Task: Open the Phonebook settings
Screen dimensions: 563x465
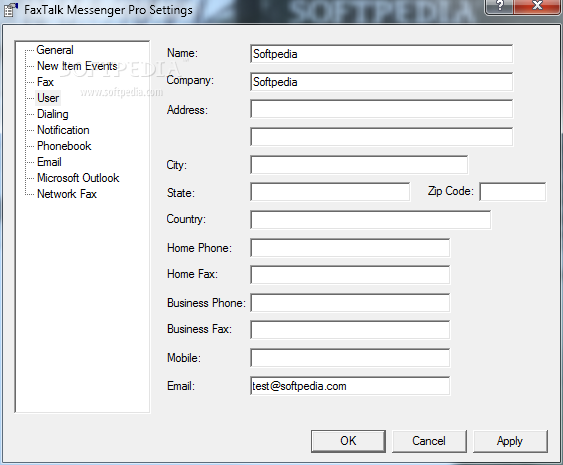Action: click(x=64, y=146)
